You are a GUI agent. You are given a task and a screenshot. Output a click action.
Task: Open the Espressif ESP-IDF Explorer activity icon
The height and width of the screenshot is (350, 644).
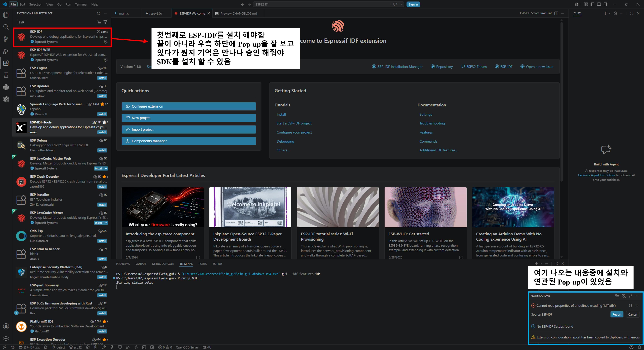[x=6, y=99]
